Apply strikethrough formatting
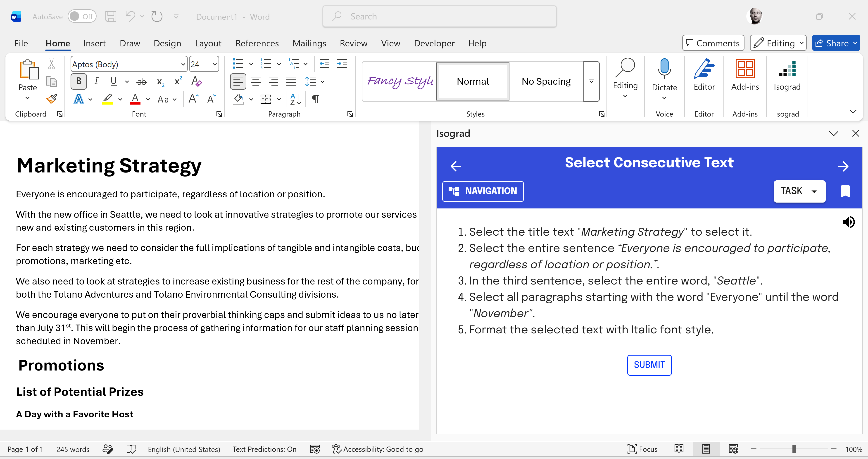 click(x=142, y=81)
